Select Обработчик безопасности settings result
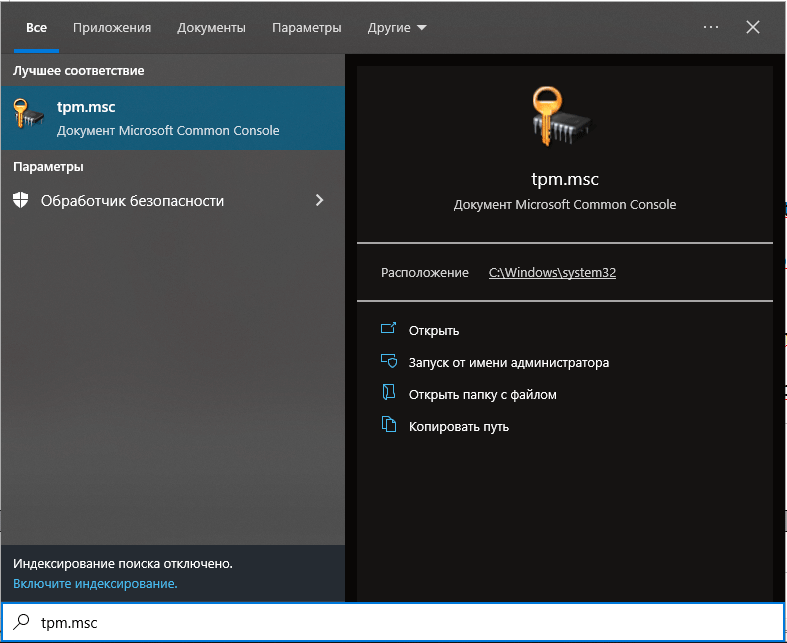 pyautogui.click(x=173, y=200)
